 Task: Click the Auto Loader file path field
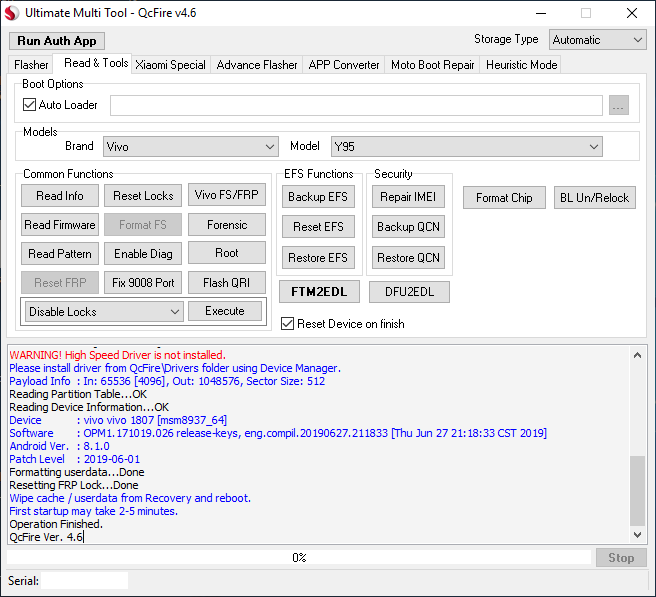coord(356,105)
